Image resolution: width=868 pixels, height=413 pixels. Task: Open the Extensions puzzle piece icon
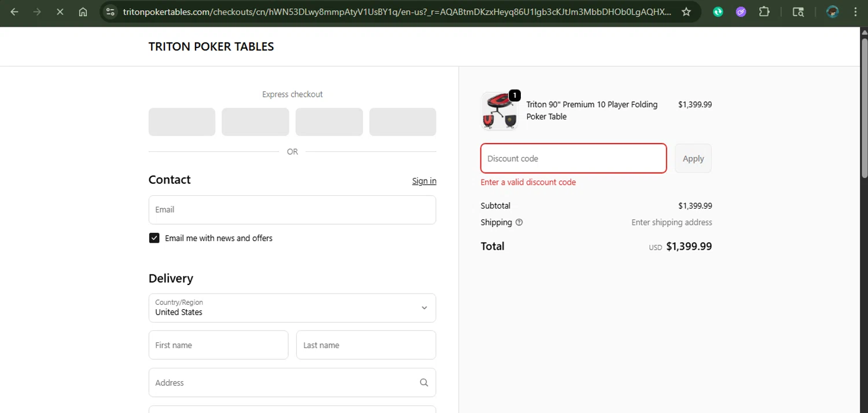tap(764, 12)
